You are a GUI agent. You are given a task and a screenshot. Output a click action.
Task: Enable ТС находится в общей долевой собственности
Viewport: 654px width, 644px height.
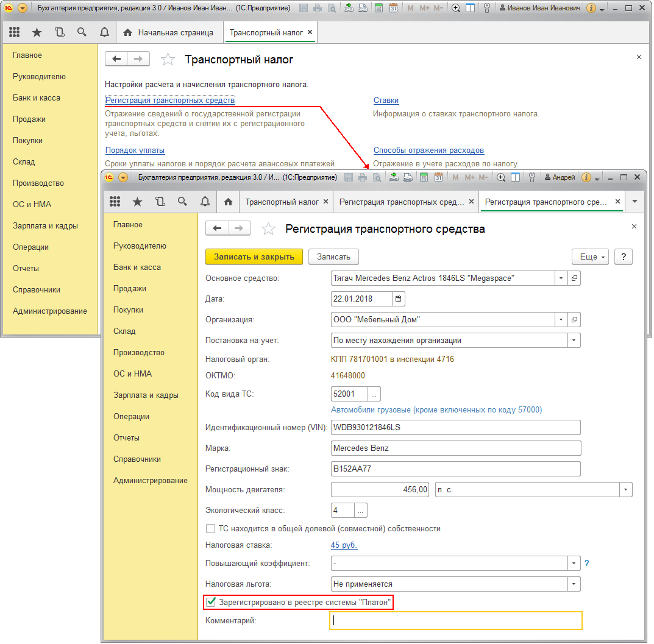pyautogui.click(x=211, y=529)
